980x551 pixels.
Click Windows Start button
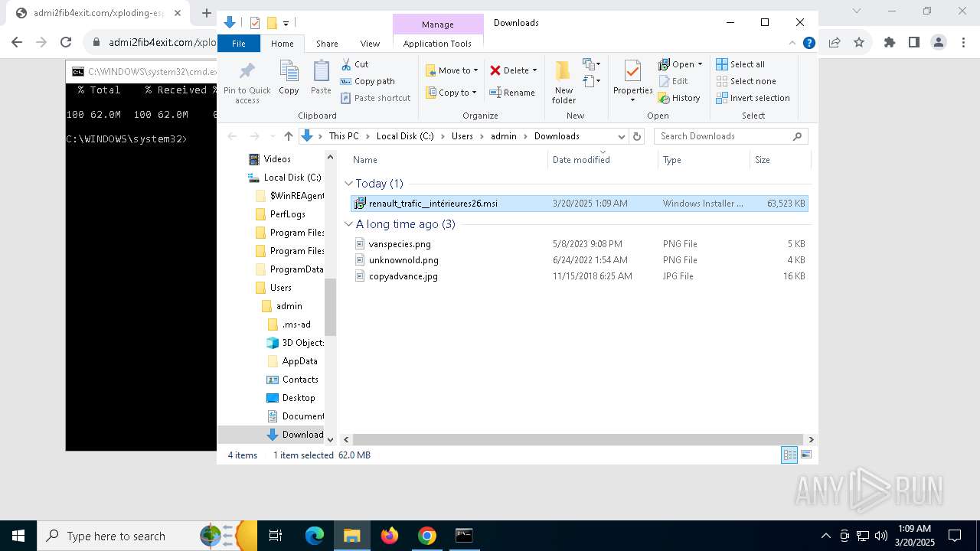pyautogui.click(x=18, y=536)
